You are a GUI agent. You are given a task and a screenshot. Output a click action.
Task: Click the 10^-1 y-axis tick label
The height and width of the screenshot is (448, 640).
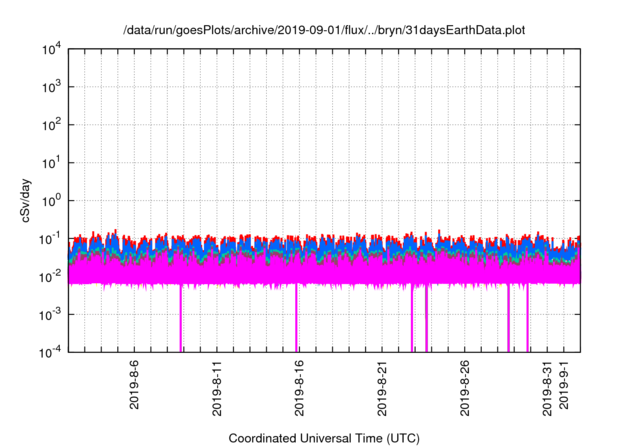click(x=51, y=239)
